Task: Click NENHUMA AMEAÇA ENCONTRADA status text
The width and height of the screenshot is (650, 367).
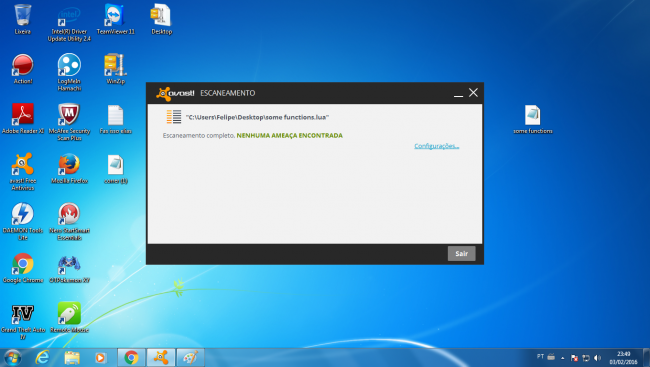Action: [289, 135]
